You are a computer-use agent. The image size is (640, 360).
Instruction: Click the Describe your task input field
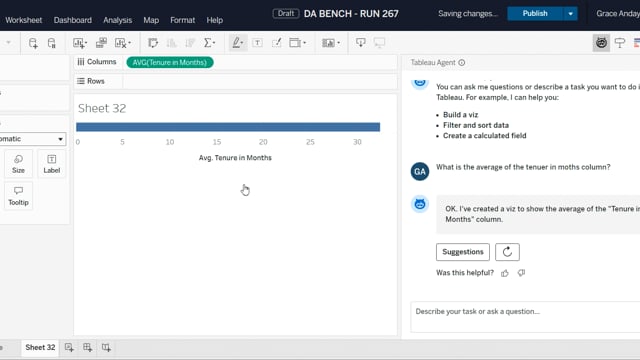[x=525, y=317]
